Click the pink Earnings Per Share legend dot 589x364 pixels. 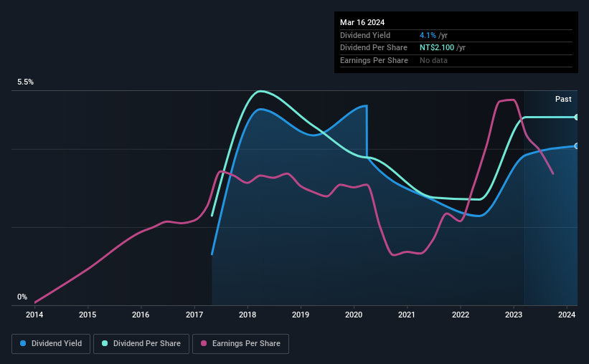tap(204, 343)
